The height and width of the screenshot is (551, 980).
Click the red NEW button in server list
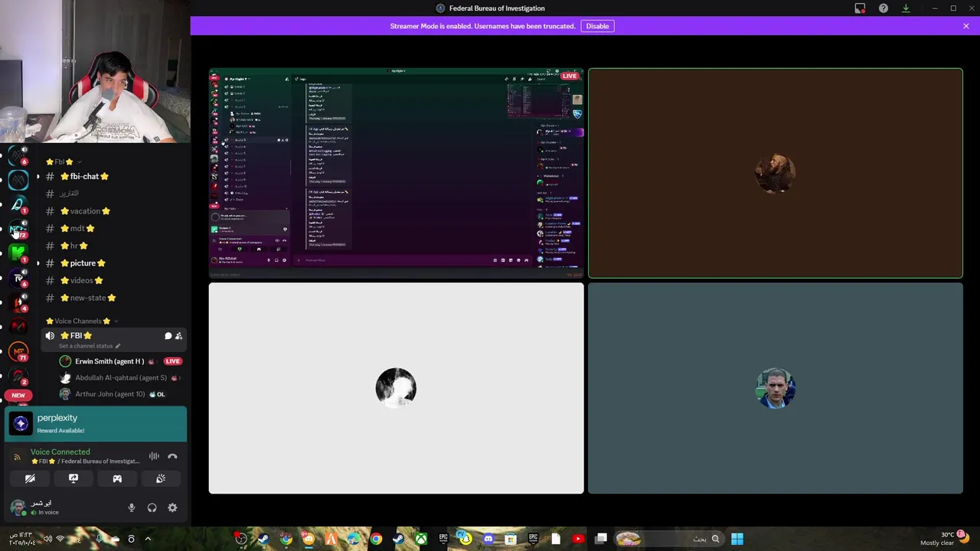pyautogui.click(x=18, y=396)
